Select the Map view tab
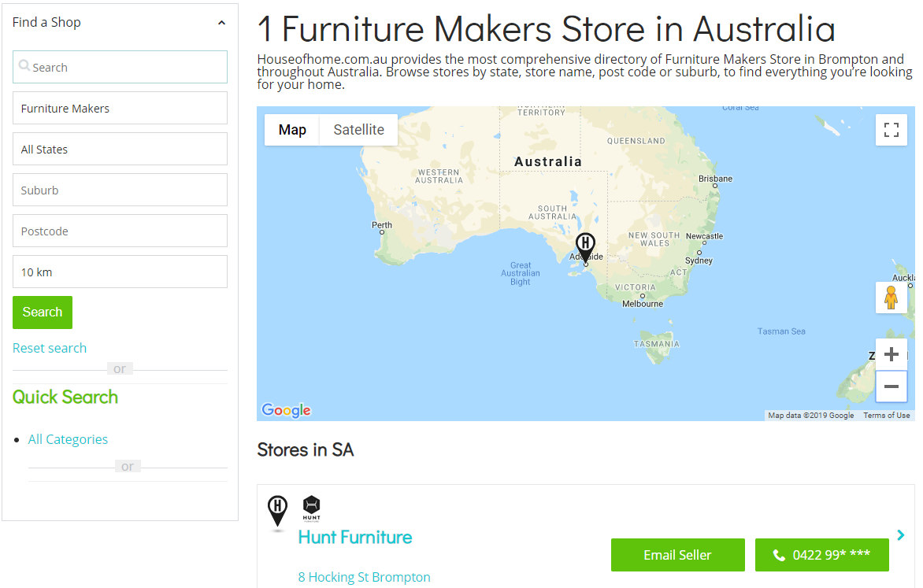The height and width of the screenshot is (588, 923). (292, 130)
